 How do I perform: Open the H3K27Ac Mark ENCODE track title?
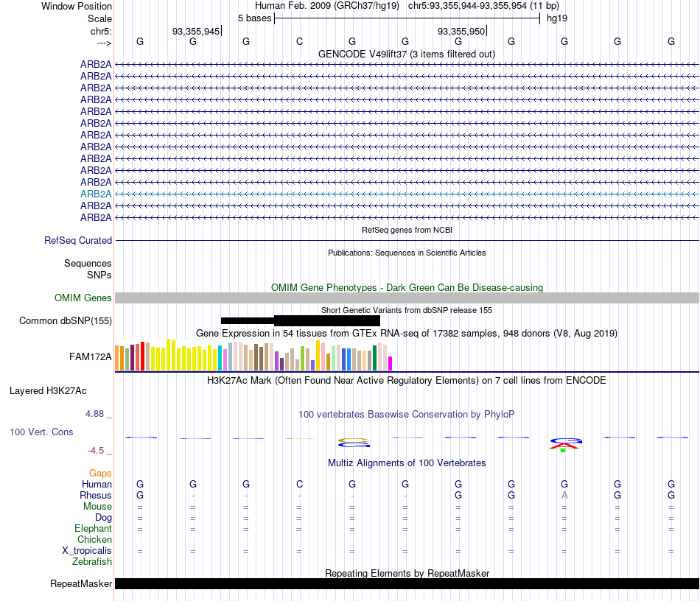(407, 380)
